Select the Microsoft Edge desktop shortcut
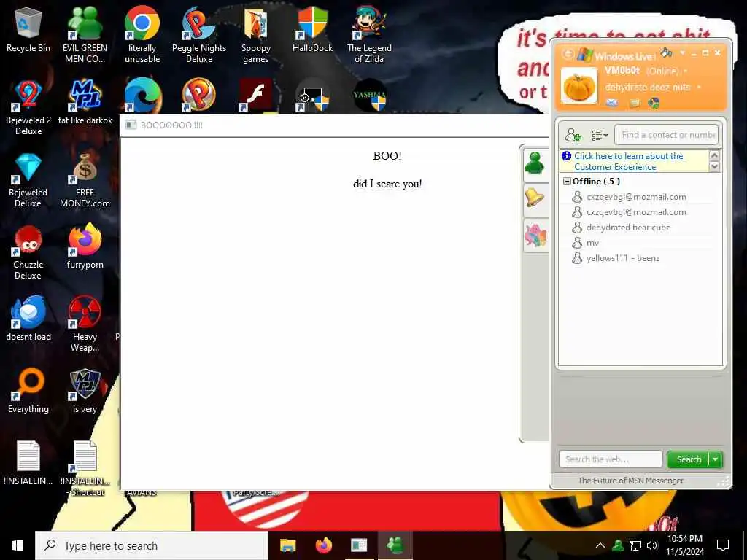747x560 pixels. [x=142, y=96]
